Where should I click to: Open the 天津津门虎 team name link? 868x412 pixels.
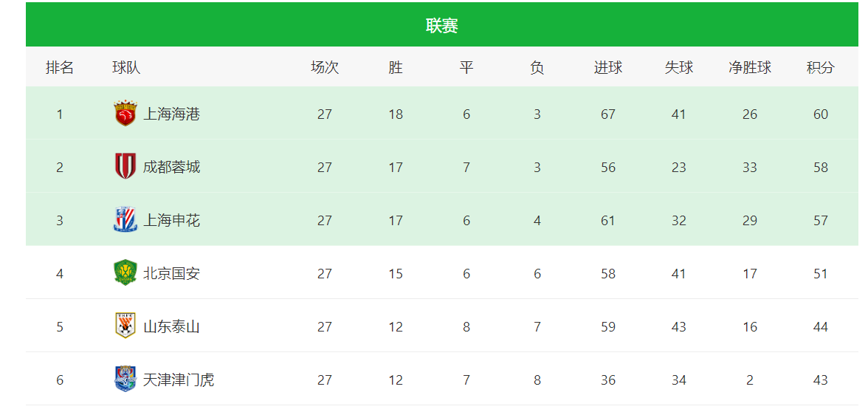(179, 380)
